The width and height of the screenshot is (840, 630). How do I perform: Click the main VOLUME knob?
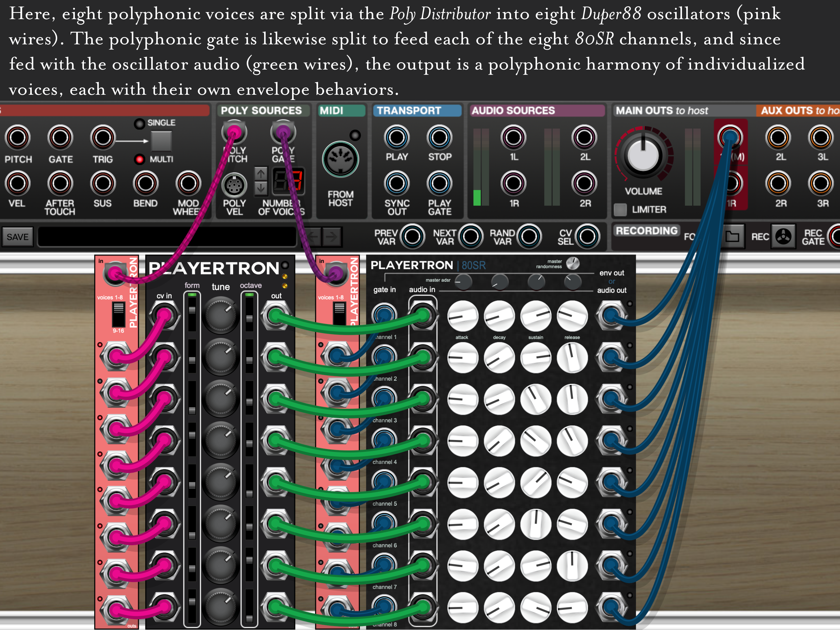(x=643, y=156)
